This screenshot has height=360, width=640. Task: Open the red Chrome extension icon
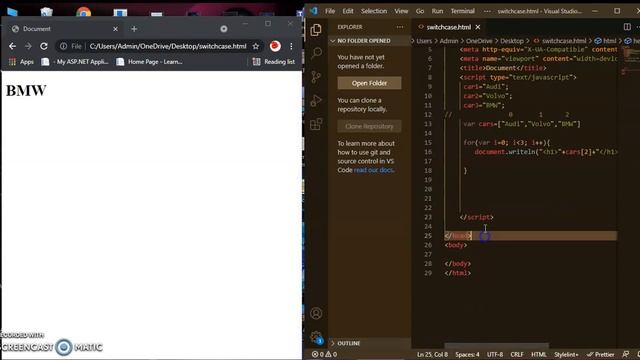[275, 46]
